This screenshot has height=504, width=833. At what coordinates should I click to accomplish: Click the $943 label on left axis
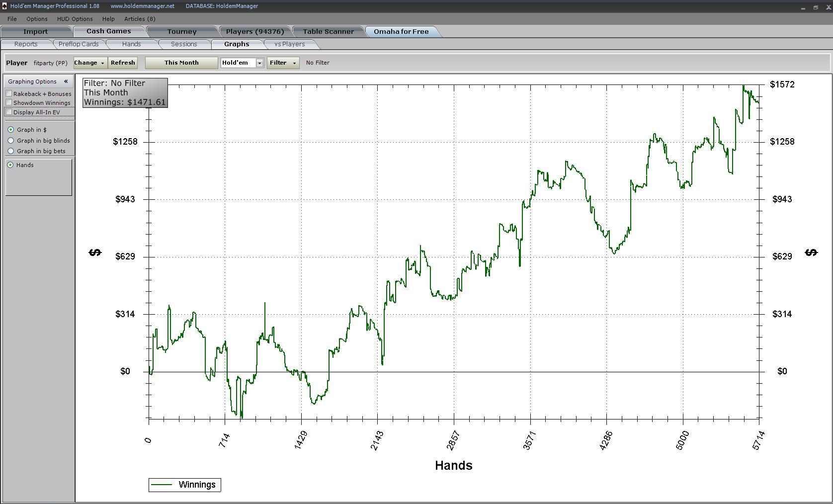[x=125, y=199]
